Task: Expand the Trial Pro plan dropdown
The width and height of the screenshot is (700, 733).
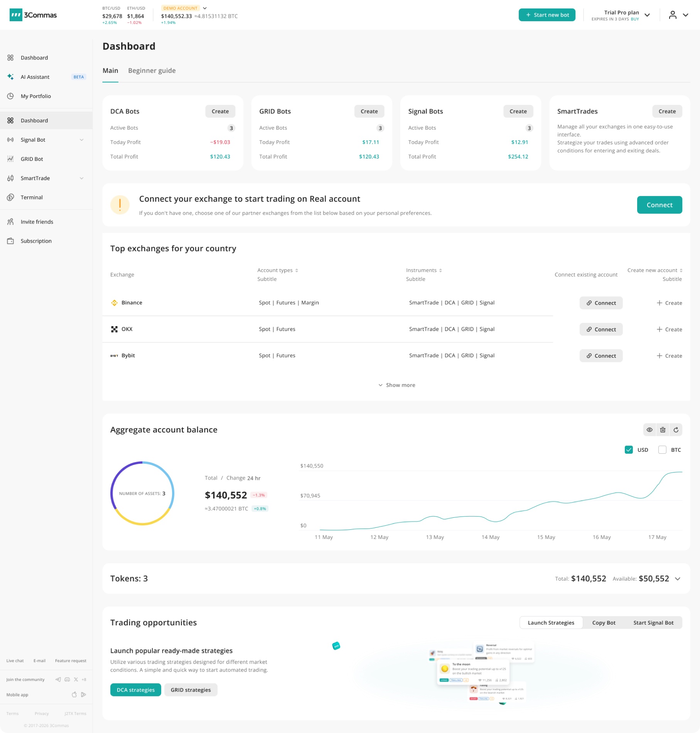Action: pyautogui.click(x=648, y=15)
